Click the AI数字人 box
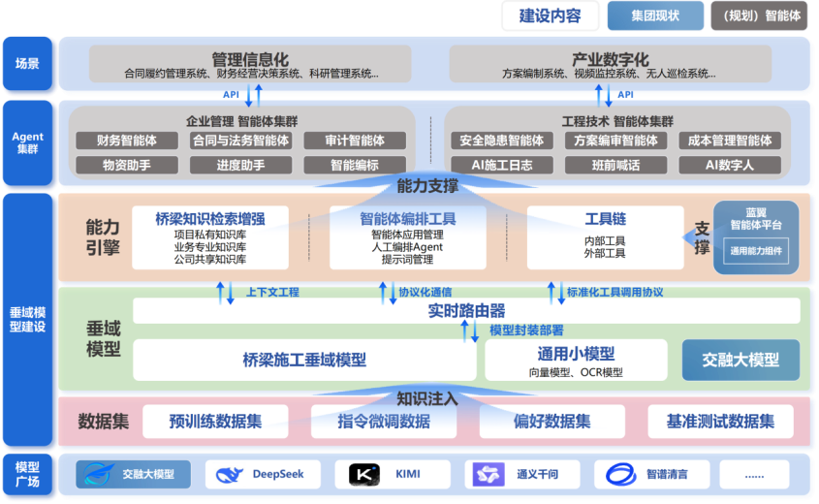This screenshot has width=819, height=504. click(730, 165)
